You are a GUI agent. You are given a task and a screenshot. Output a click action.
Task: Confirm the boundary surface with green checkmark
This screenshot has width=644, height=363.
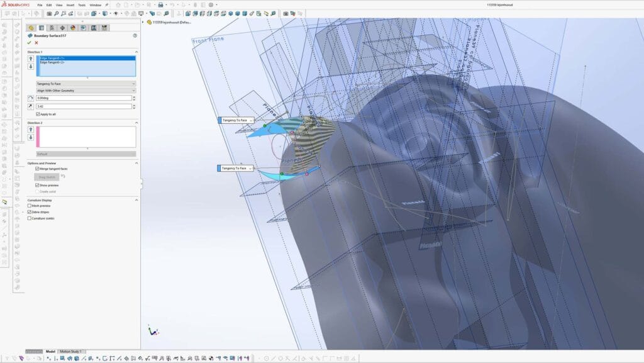(x=30, y=43)
